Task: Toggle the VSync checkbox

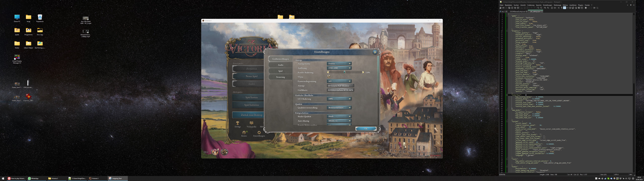Action: click(x=329, y=77)
